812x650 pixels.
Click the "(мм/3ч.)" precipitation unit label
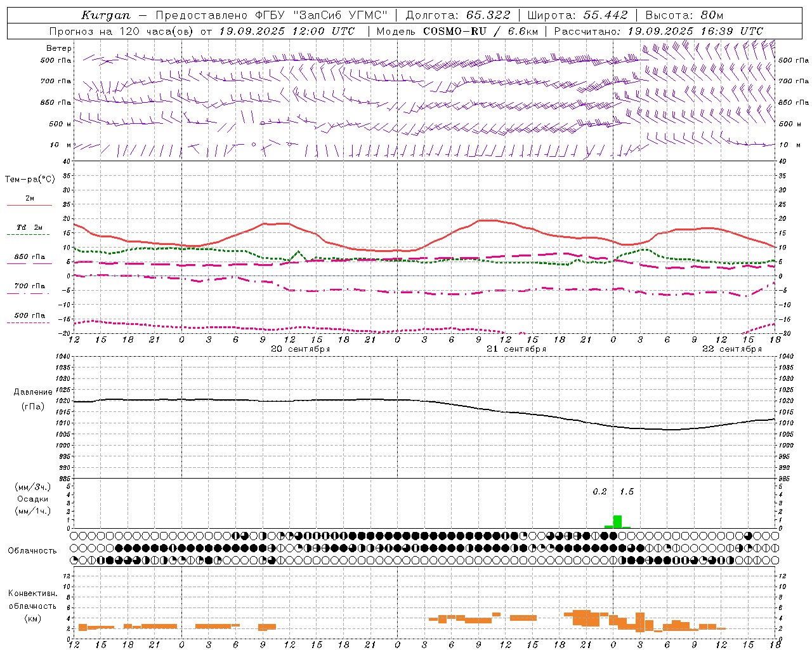[x=33, y=487]
